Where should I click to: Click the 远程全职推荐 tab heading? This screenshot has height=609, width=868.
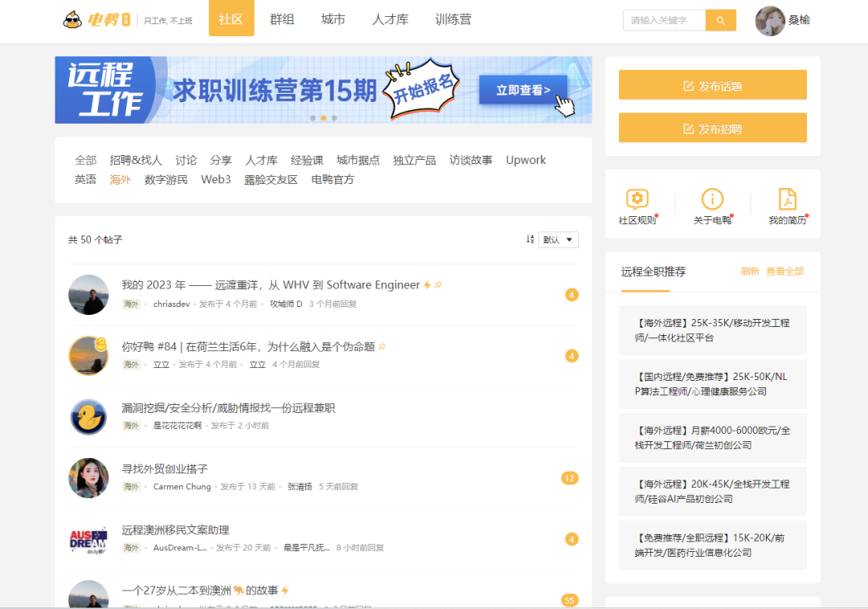653,272
